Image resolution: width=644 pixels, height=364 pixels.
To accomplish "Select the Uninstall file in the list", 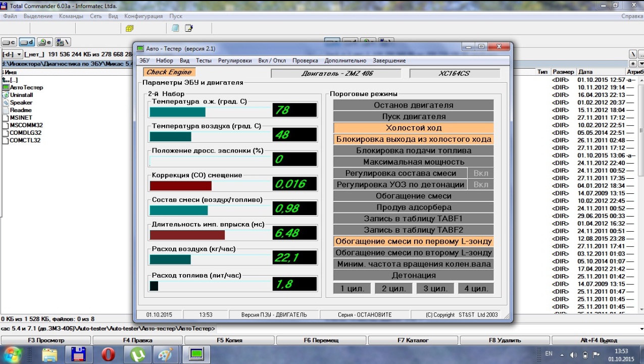I will 18,95.
